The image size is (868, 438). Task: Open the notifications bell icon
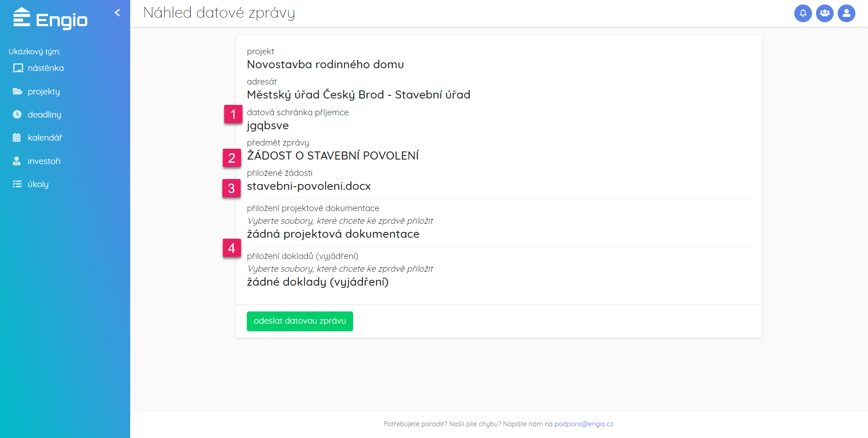(x=803, y=13)
